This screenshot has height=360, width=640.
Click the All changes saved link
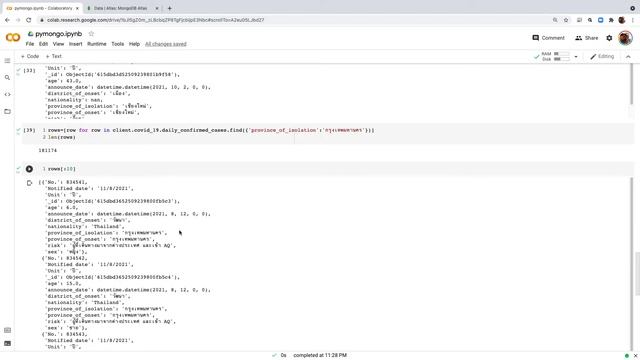click(x=166, y=44)
